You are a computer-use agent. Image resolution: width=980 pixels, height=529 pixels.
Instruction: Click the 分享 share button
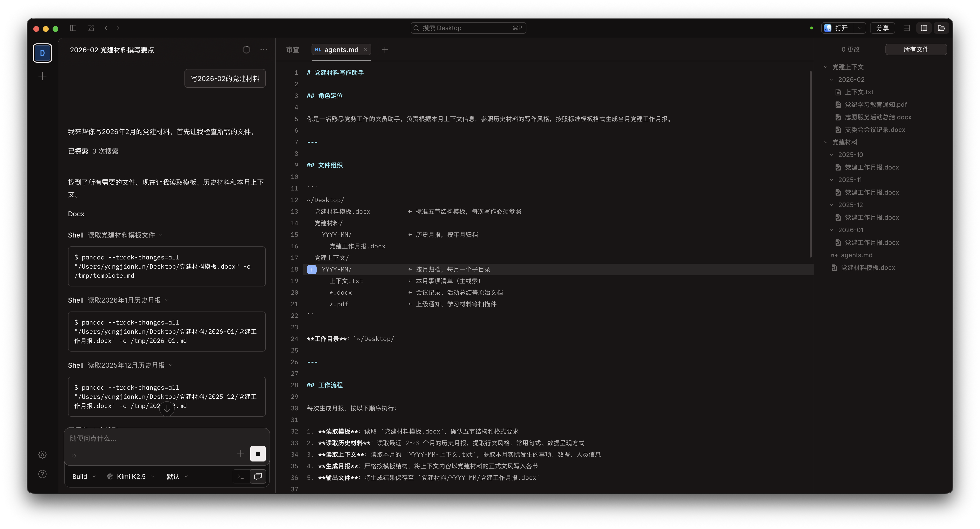click(882, 28)
